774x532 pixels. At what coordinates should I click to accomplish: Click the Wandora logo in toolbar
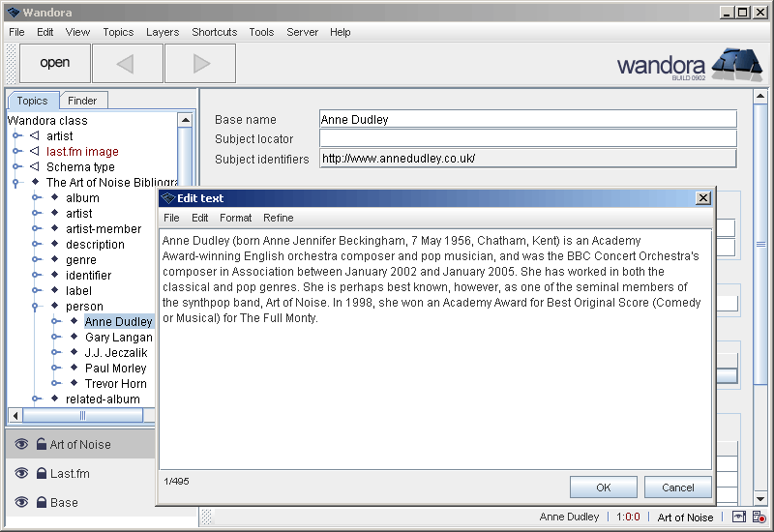pyautogui.click(x=689, y=65)
